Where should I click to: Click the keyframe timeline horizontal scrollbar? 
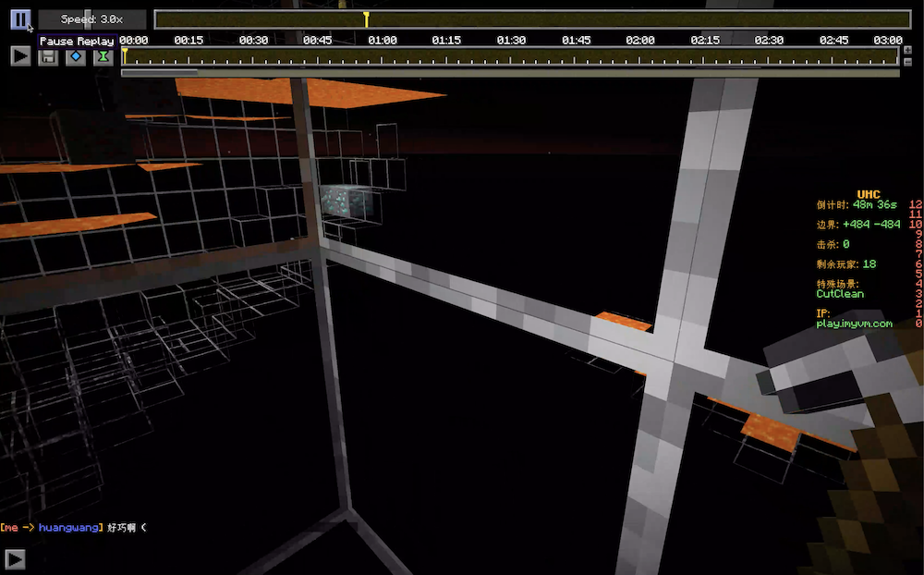160,73
